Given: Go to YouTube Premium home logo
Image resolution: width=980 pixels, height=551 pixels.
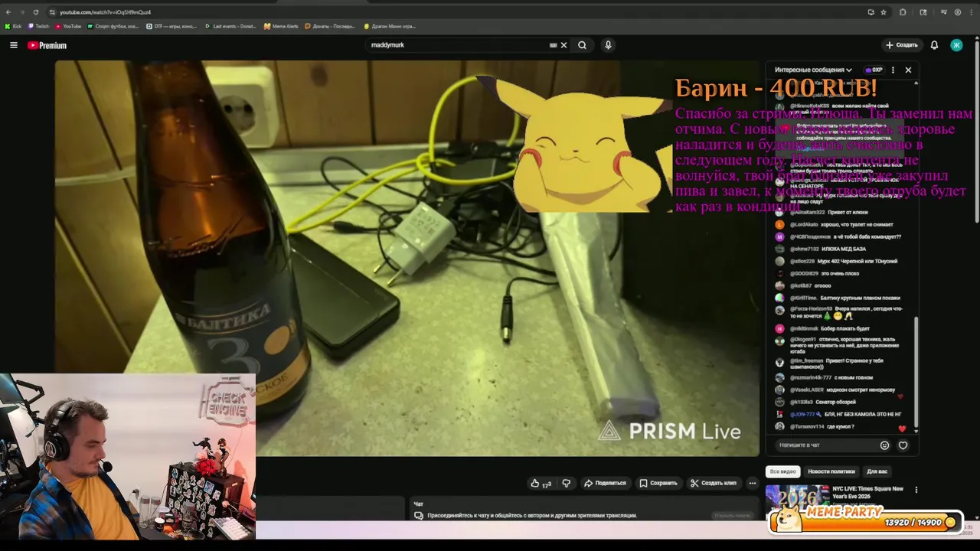Looking at the screenshot, I should coord(47,45).
